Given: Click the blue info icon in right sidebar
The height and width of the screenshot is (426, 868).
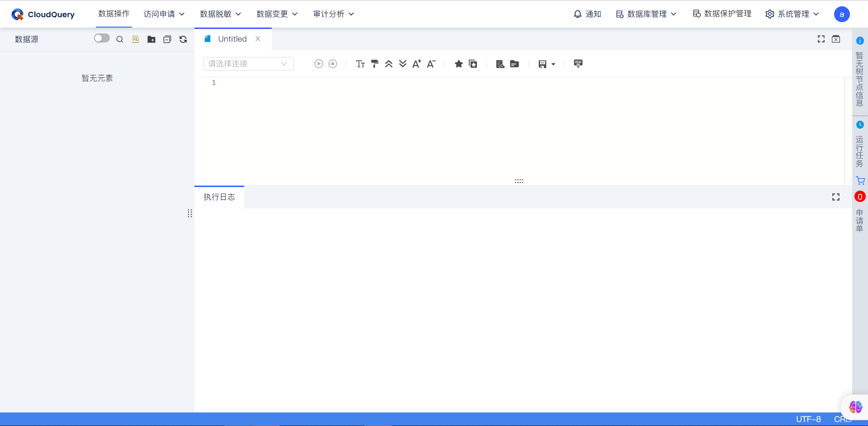Looking at the screenshot, I should 860,41.
